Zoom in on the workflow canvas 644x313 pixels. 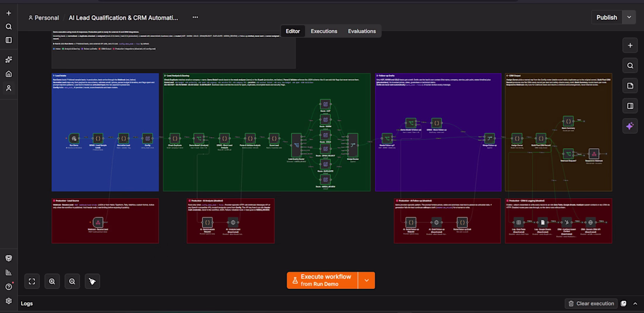(x=52, y=281)
